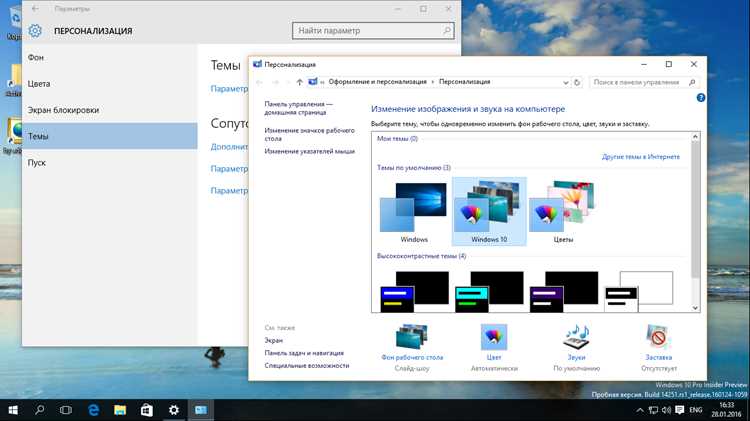
Task: Click the search magnifier in Control Panel
Action: click(692, 82)
